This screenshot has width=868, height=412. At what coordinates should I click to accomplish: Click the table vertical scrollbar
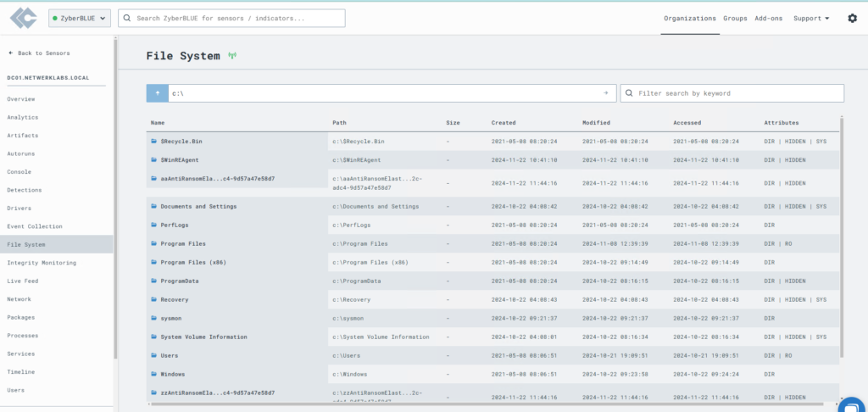click(x=842, y=237)
